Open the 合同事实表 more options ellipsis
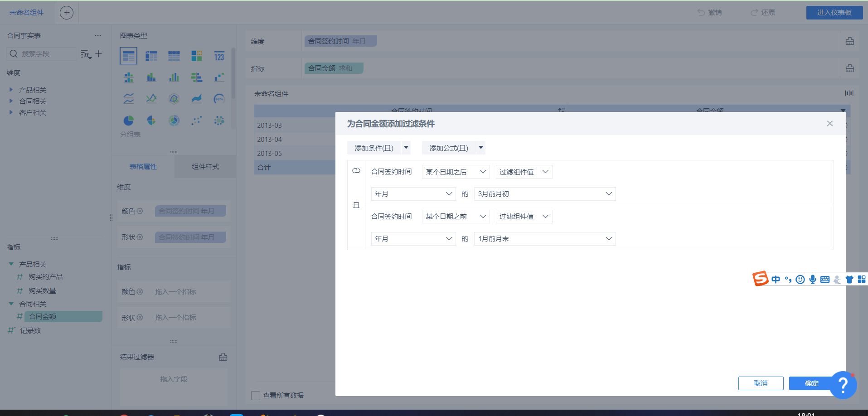Viewport: 868px width, 416px height. click(98, 35)
